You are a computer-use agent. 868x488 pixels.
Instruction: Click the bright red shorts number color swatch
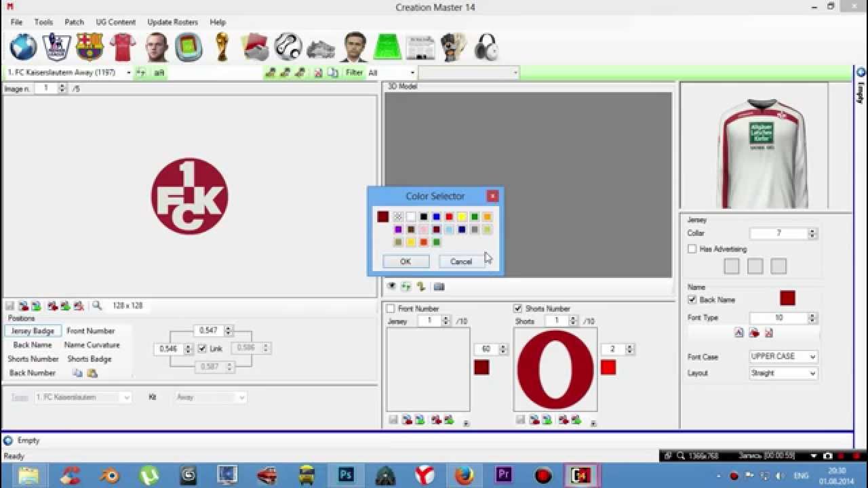click(x=608, y=367)
